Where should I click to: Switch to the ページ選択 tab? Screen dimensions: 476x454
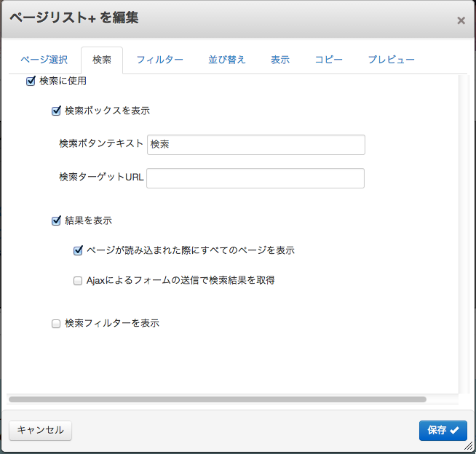point(44,60)
